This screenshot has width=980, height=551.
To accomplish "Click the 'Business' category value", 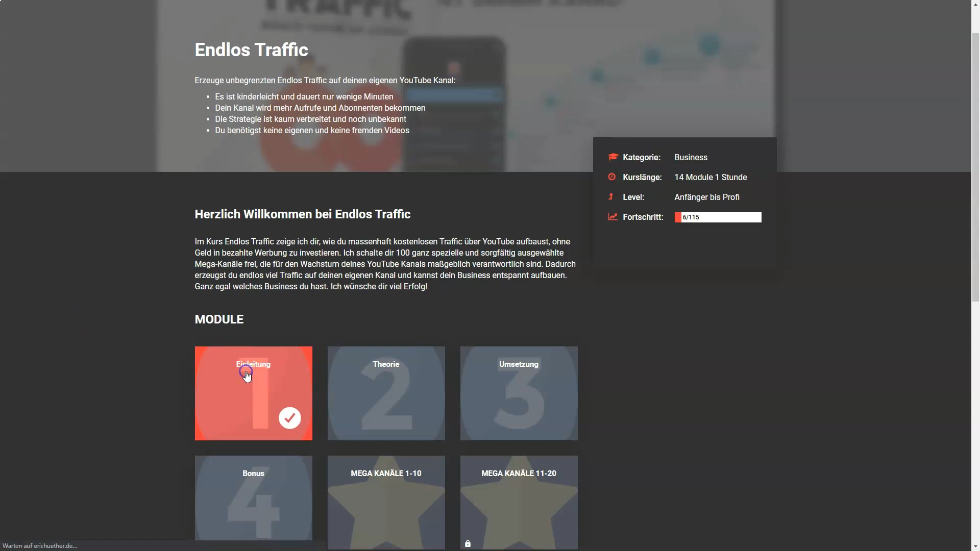I will (691, 157).
